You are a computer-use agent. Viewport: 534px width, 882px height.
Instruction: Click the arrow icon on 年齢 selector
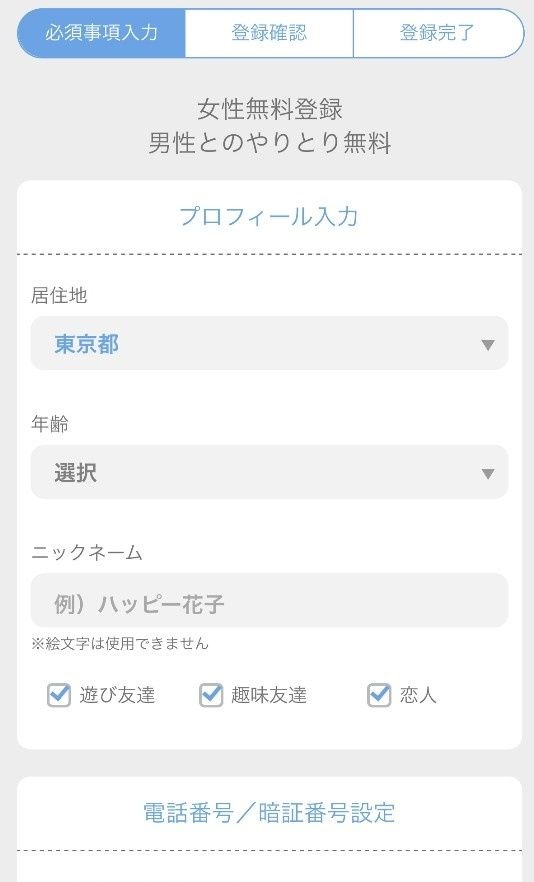[488, 474]
